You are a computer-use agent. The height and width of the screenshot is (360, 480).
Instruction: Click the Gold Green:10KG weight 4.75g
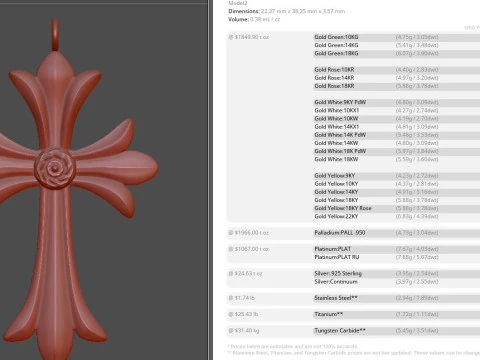click(x=417, y=37)
